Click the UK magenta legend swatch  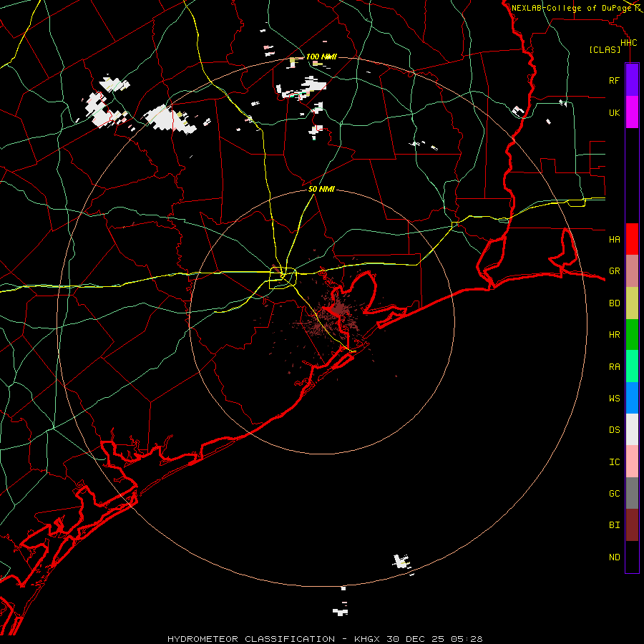(632, 112)
